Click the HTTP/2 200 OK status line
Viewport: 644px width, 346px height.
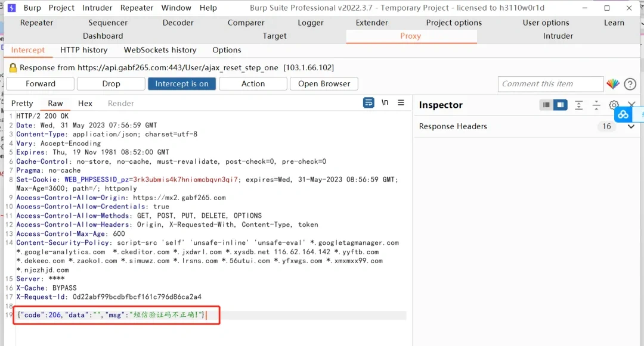click(x=42, y=116)
